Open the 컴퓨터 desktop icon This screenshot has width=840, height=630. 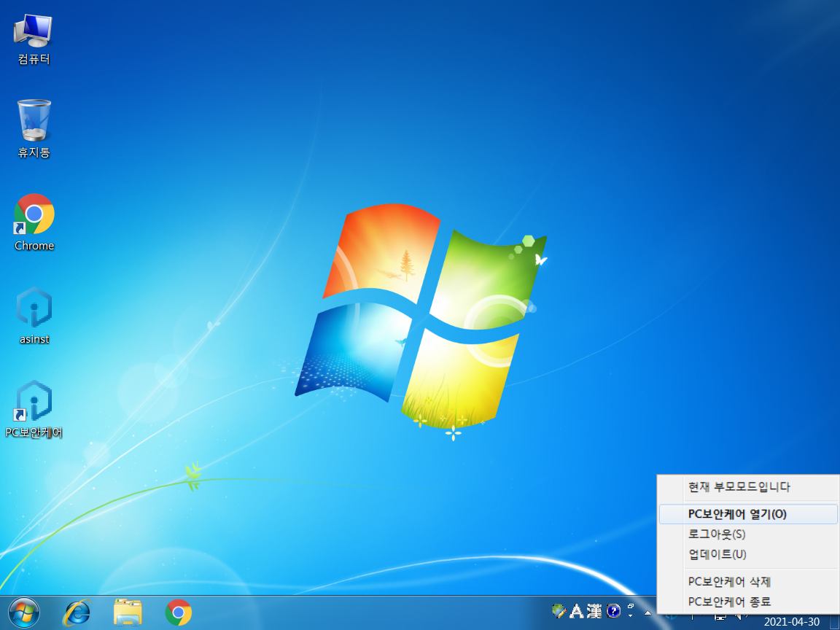pyautogui.click(x=34, y=39)
